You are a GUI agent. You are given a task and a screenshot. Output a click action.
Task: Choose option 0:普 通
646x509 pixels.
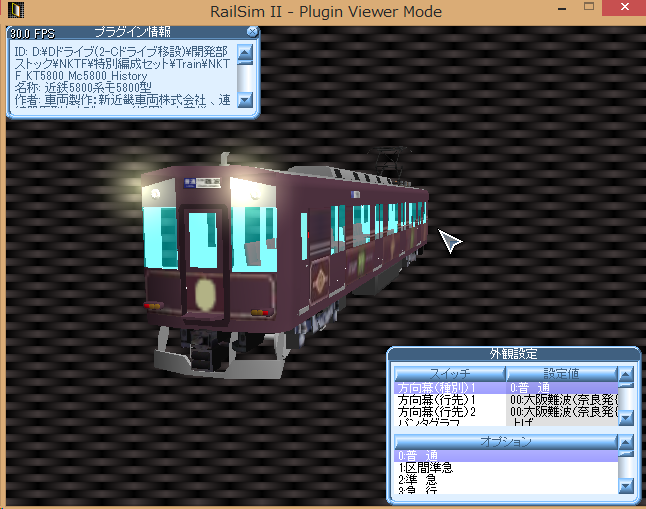point(506,456)
